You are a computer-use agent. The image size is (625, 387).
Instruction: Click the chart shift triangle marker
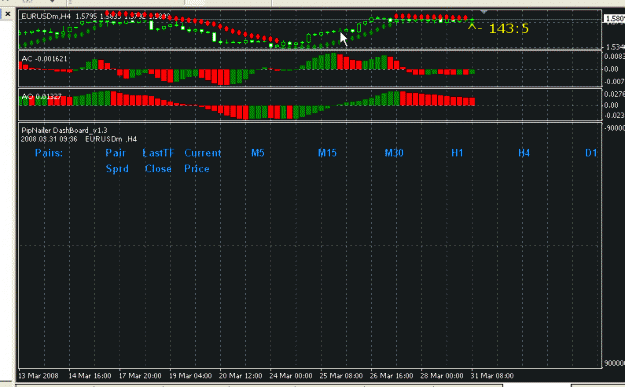[483, 12]
